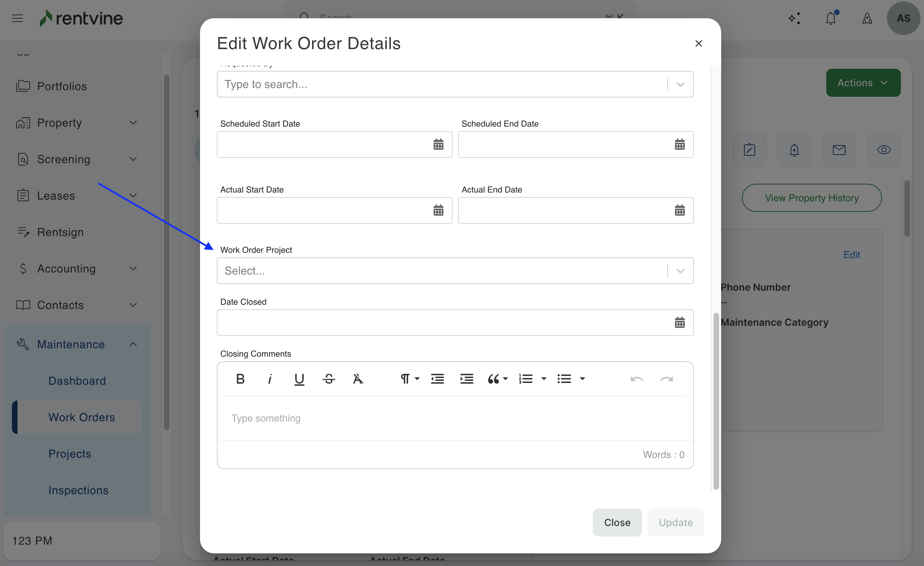Toggle ordered numbered list in editor

(525, 379)
